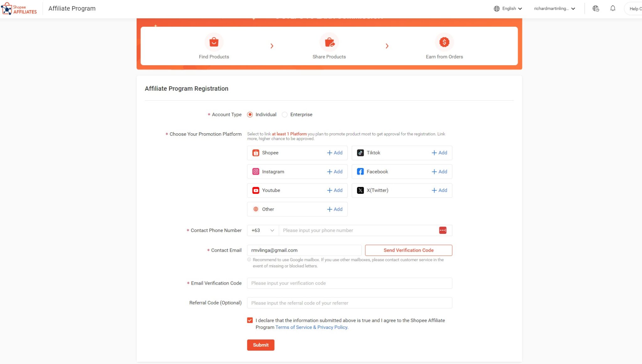Click the Shopee Affiliates logo
642x364 pixels.
19,8
